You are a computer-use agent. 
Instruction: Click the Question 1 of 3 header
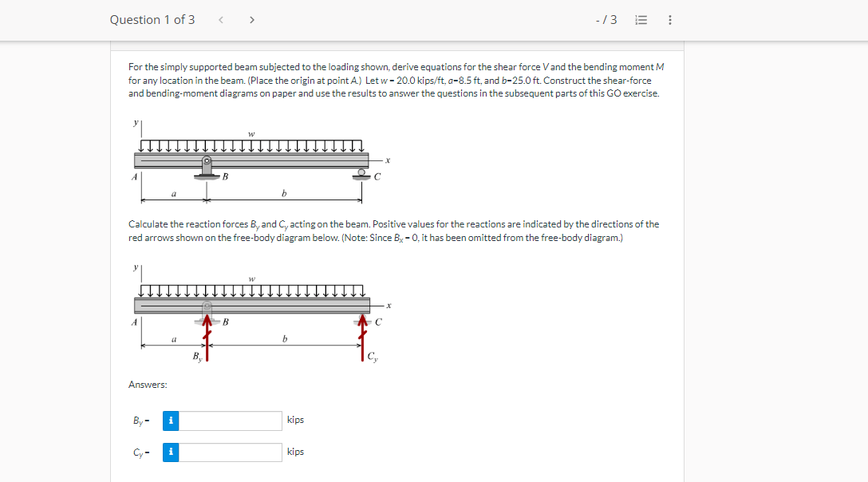152,19
